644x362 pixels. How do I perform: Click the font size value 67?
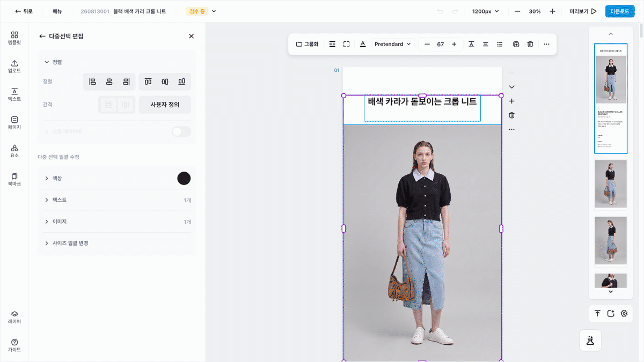pos(441,44)
